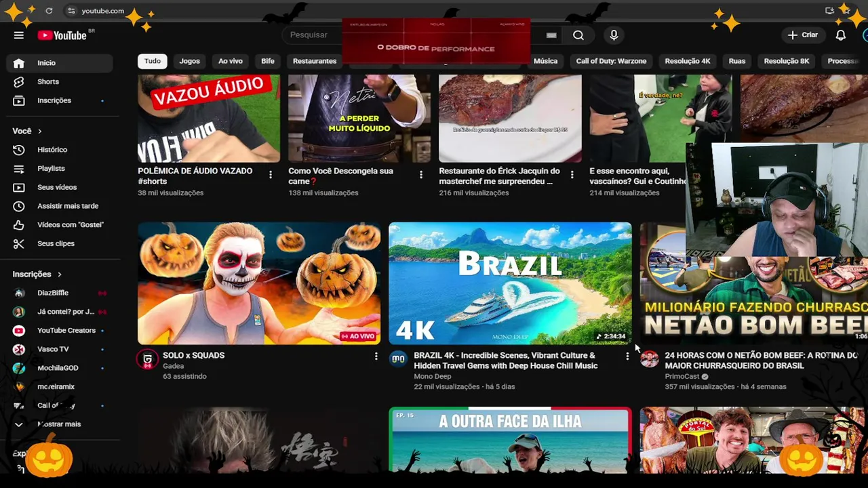Select the Ao vivo filter chip
Image resolution: width=868 pixels, height=488 pixels.
231,61
